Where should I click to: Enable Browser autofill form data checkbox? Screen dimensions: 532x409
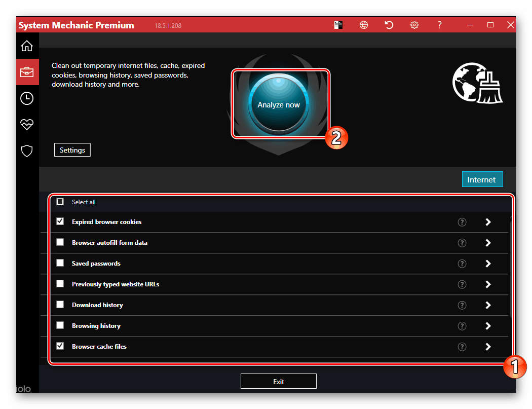click(x=60, y=242)
